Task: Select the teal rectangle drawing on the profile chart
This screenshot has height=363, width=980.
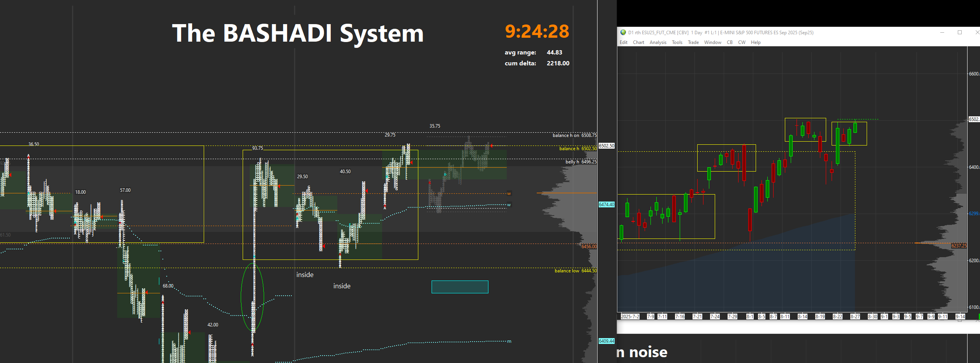Action: point(460,287)
